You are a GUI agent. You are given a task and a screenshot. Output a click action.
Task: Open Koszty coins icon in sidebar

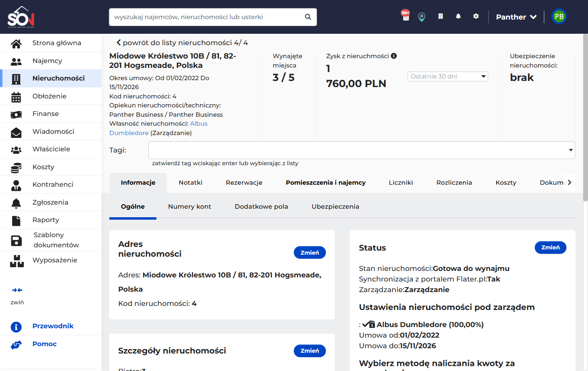point(16,167)
